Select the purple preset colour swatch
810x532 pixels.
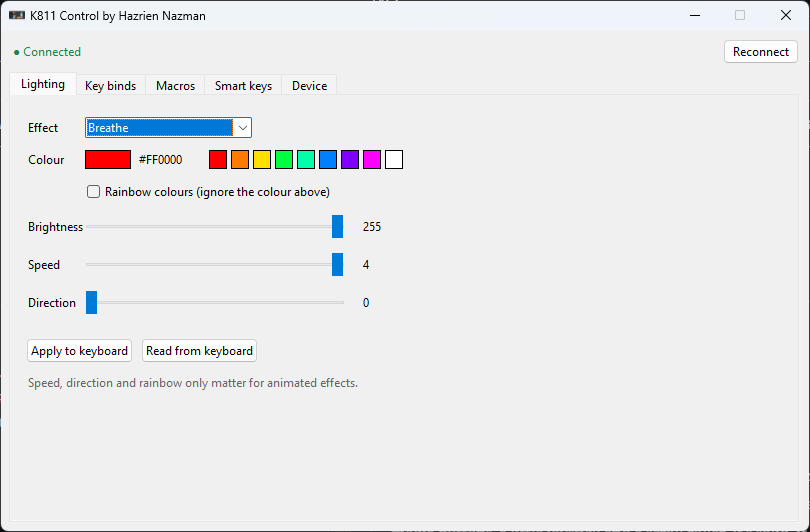(350, 160)
